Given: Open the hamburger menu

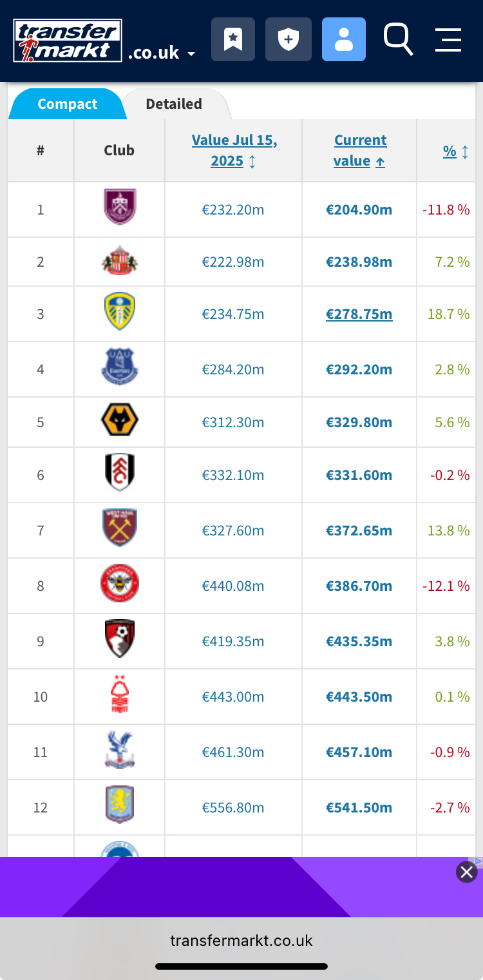Looking at the screenshot, I should 448,39.
